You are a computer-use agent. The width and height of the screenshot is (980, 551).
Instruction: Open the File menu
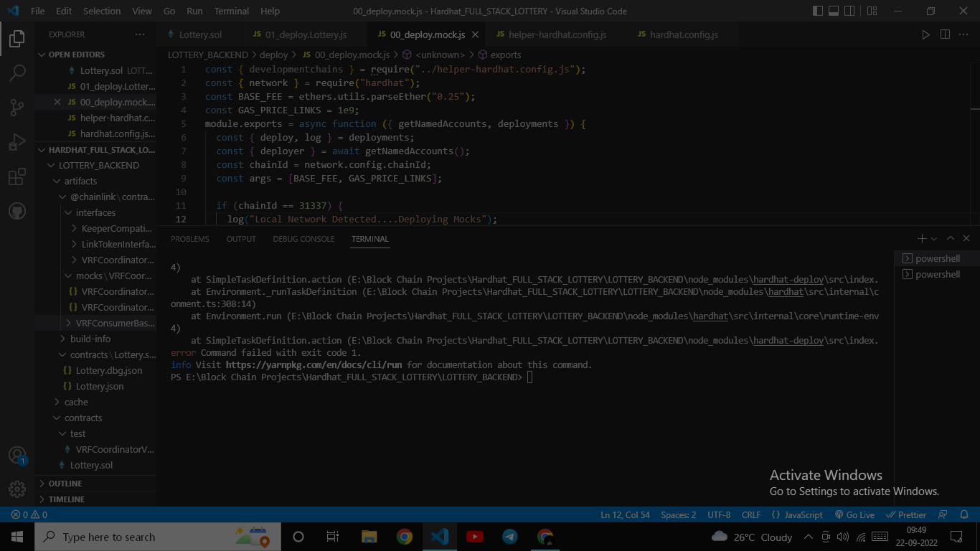[x=38, y=11]
